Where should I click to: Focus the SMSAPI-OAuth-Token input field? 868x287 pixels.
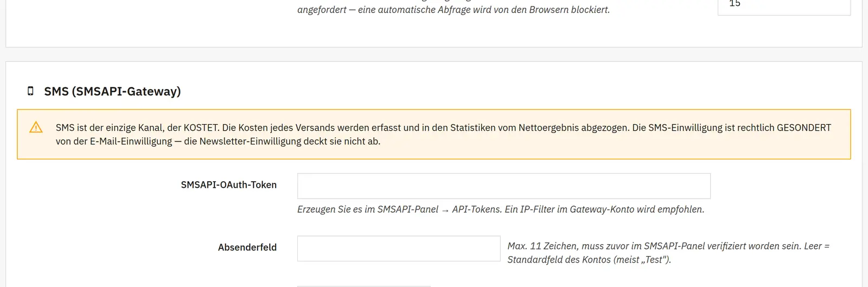coord(504,186)
